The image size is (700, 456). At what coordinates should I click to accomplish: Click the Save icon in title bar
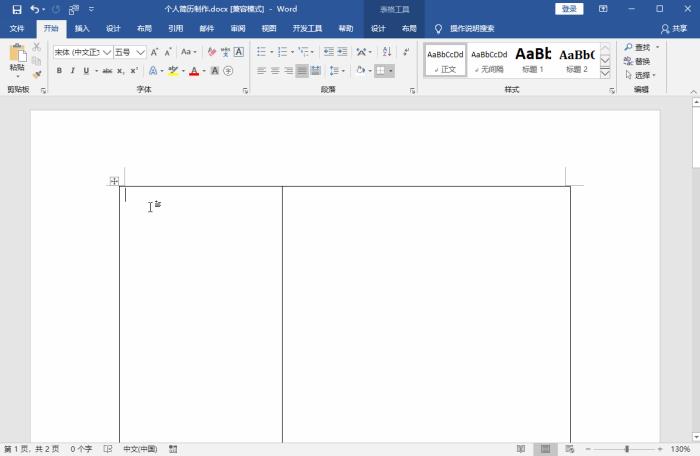17,9
